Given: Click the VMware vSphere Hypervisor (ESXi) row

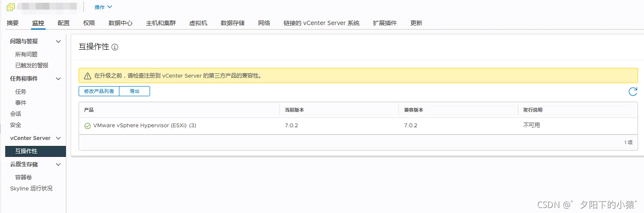Looking at the screenshot, I should 358,125.
